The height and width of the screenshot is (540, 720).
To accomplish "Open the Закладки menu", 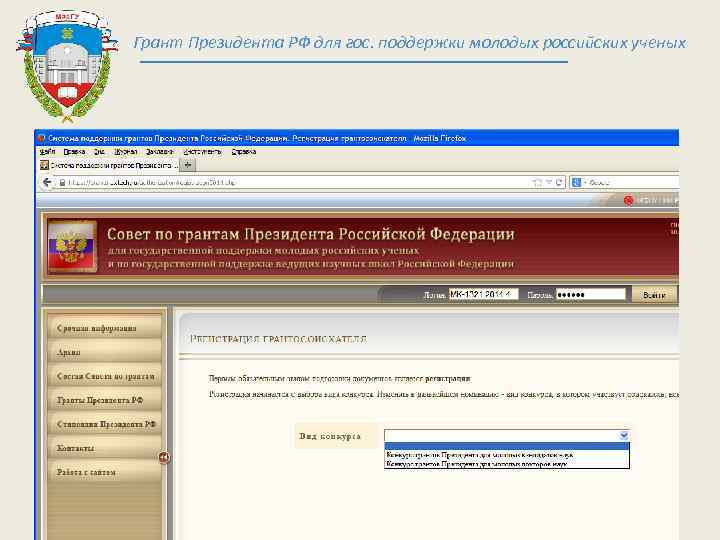I will (x=159, y=152).
